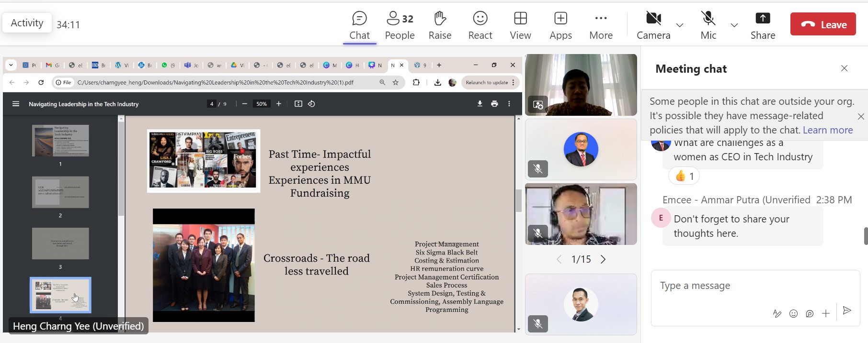Open More actions in the meeting toolbar

pyautogui.click(x=601, y=26)
